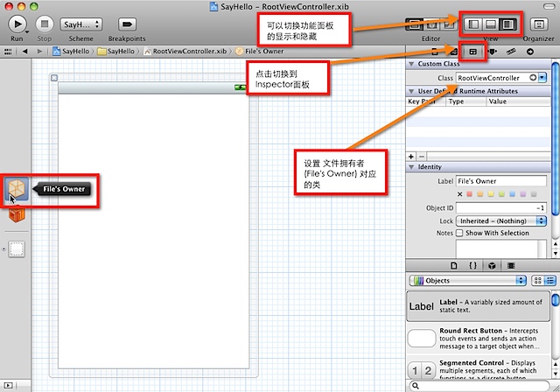Hide the left navigator panel
This screenshot has width=560, height=392.
pos(472,24)
